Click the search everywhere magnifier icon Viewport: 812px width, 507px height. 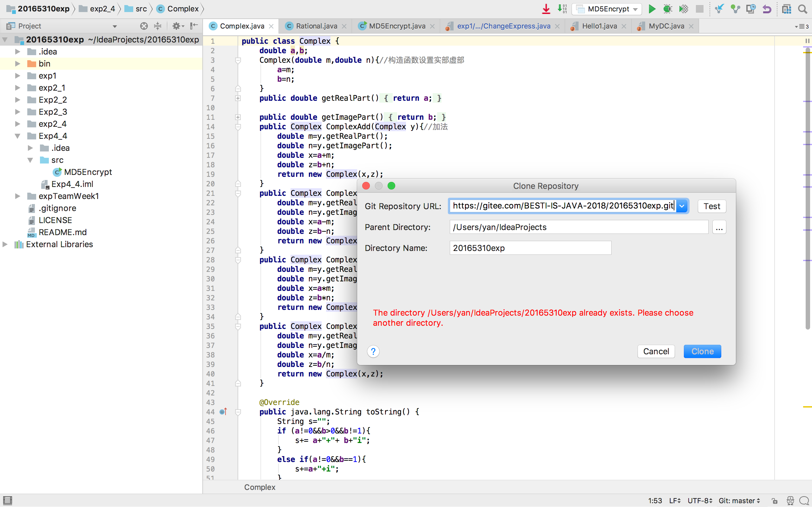click(x=802, y=9)
